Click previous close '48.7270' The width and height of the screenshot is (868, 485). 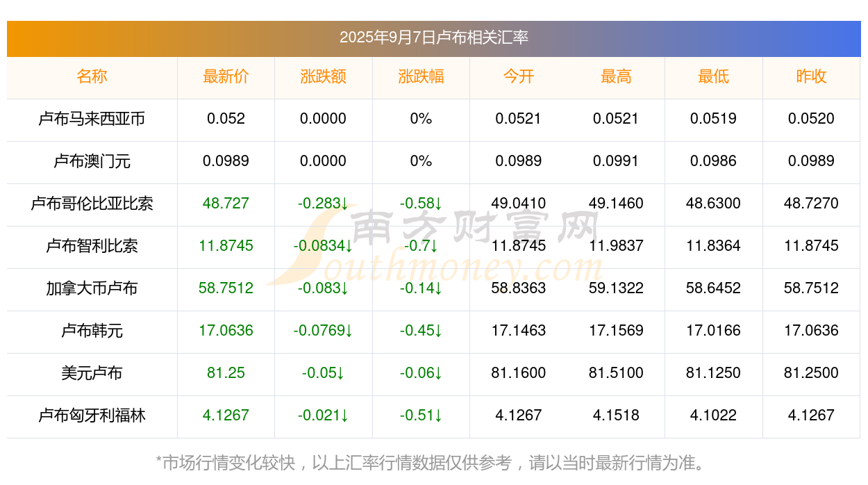811,204
